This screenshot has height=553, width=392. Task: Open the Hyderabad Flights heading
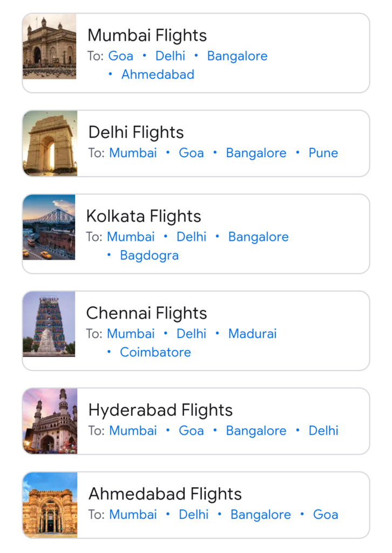[160, 410]
